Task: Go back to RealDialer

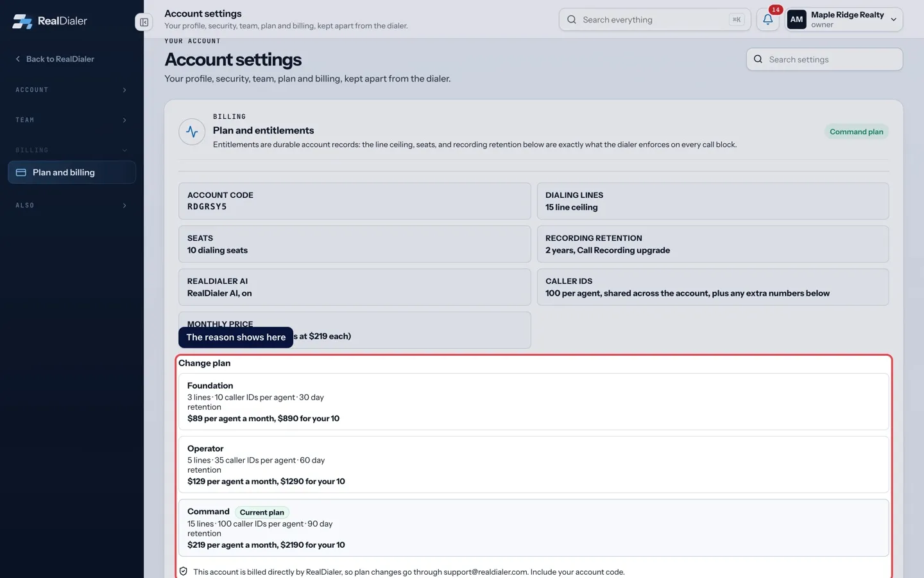Action: click(55, 59)
